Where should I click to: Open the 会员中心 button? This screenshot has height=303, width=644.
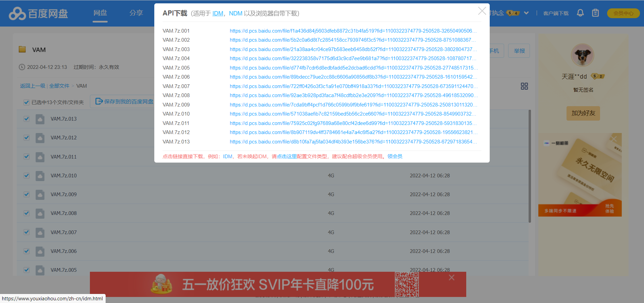pyautogui.click(x=623, y=13)
